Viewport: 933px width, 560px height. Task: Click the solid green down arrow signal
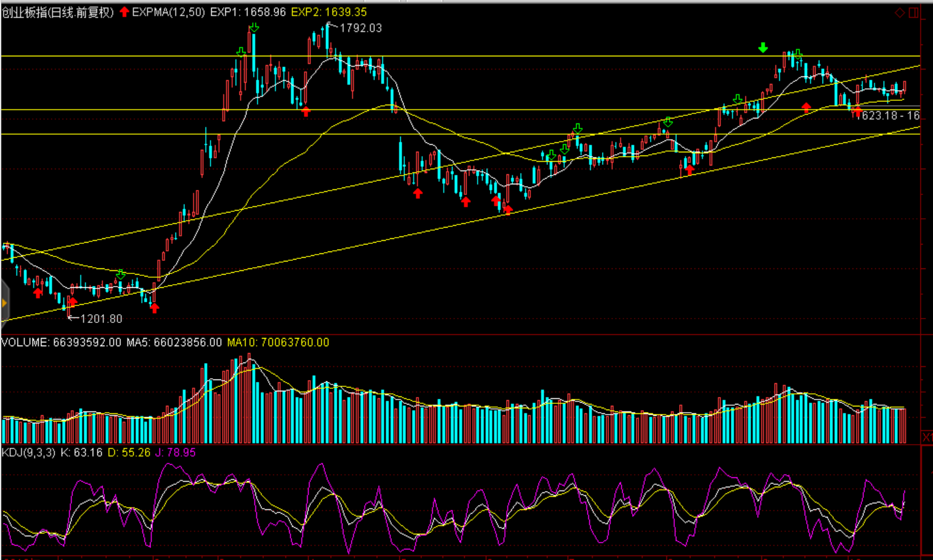pyautogui.click(x=762, y=48)
